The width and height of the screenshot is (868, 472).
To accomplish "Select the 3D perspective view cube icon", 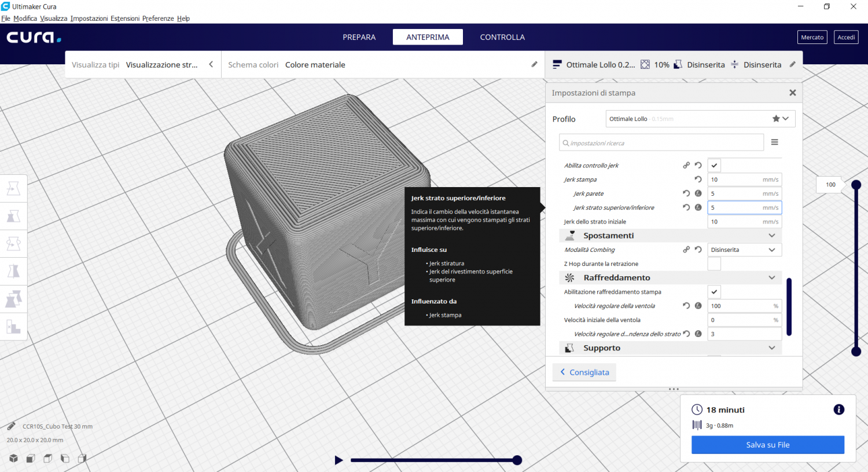I will pyautogui.click(x=13, y=458).
